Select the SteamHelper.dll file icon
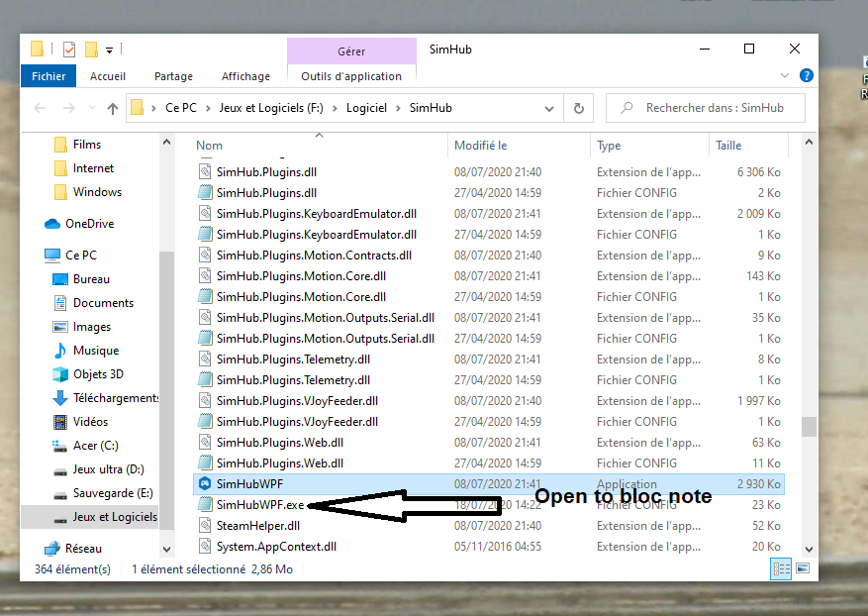Viewport: 868px width, 616px height. point(205,525)
